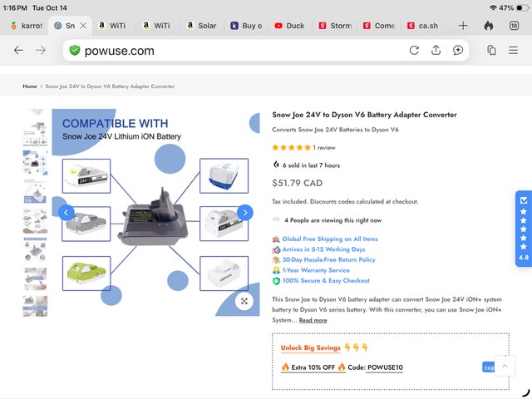
Task: Select the last product thumbnail
Action: point(35,306)
